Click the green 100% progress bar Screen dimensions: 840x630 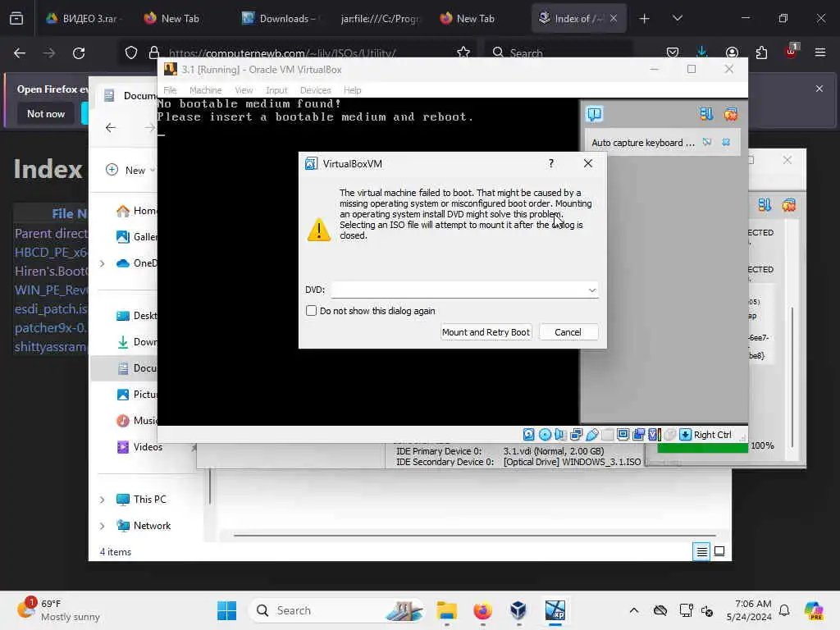702,449
